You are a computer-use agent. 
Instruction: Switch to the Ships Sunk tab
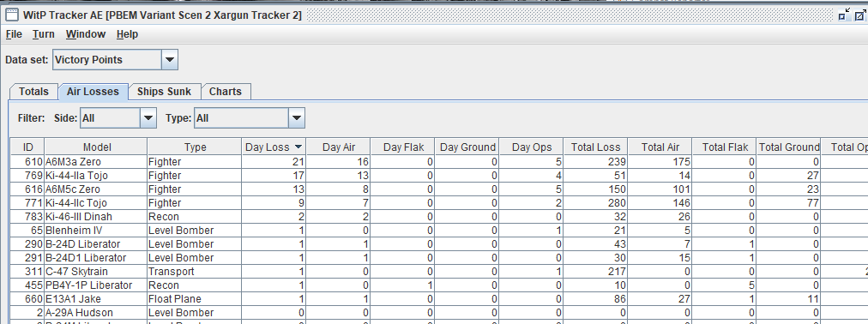tap(164, 92)
